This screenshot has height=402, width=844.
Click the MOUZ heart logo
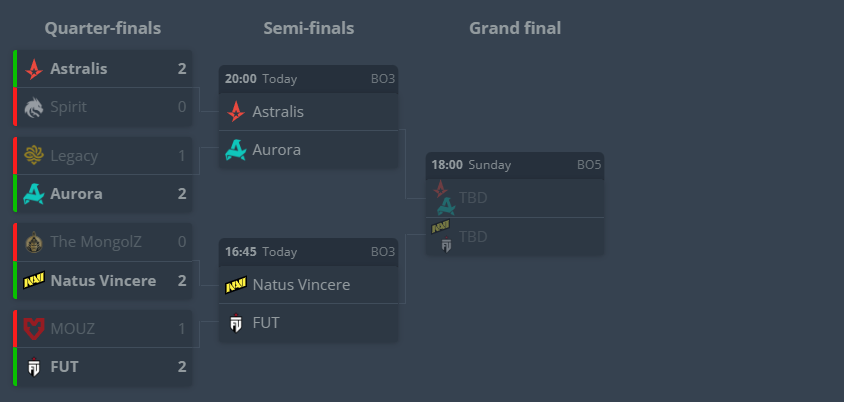(x=34, y=329)
